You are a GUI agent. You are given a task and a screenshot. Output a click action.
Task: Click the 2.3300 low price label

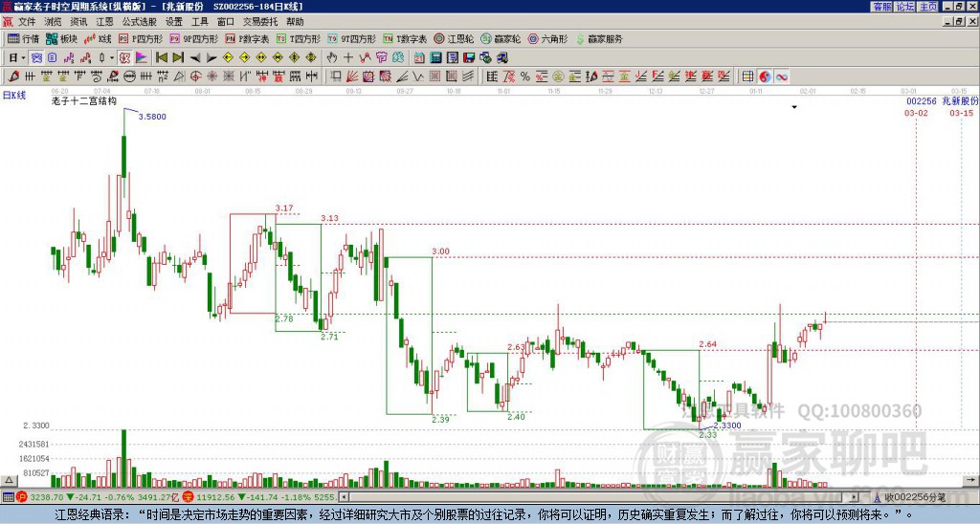pyautogui.click(x=727, y=426)
